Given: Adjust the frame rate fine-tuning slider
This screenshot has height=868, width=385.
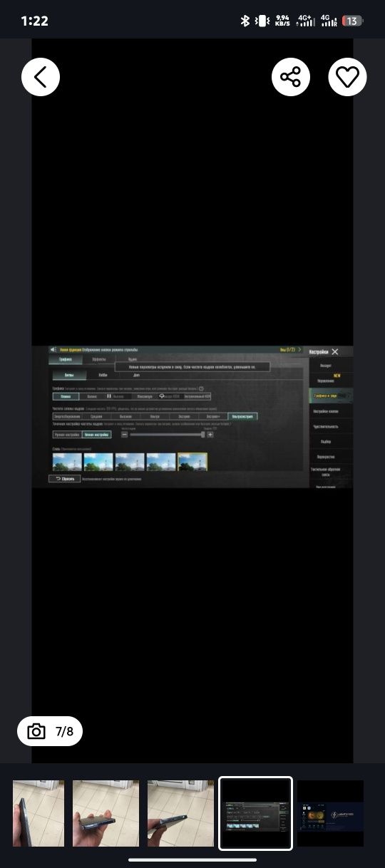Looking at the screenshot, I should tap(168, 434).
